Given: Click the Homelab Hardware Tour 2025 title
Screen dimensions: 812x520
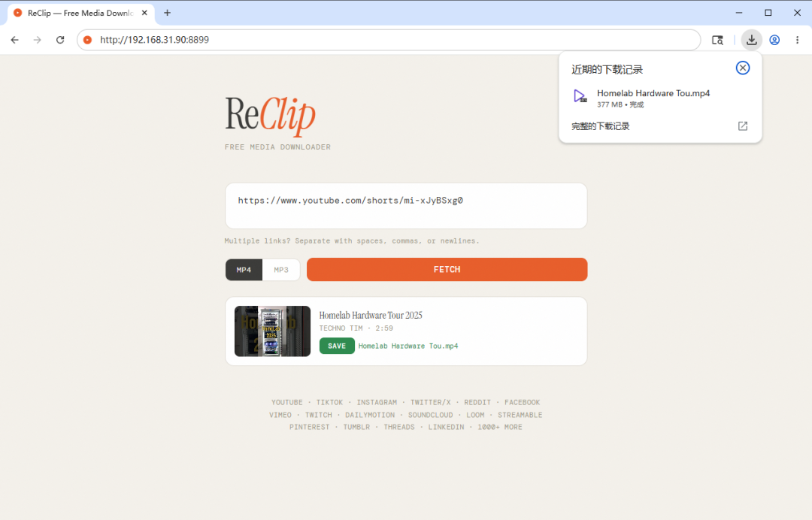Looking at the screenshot, I should pyautogui.click(x=371, y=315).
